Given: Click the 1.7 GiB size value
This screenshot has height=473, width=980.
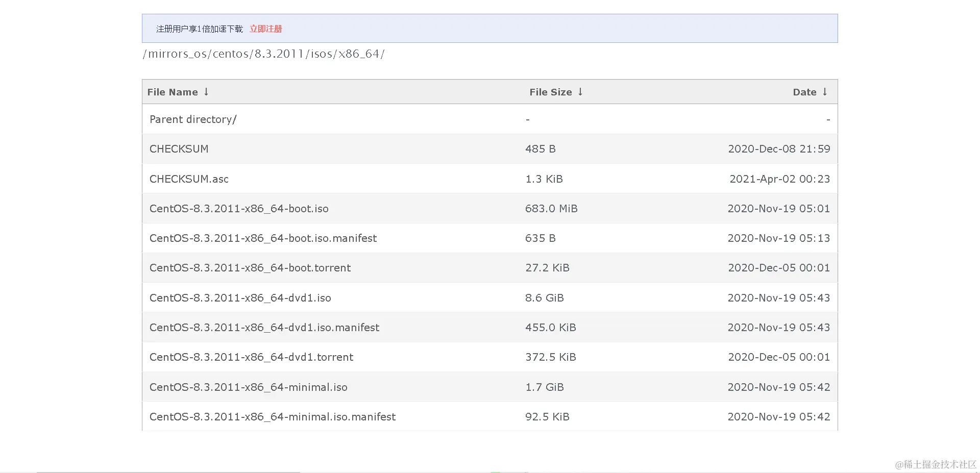Looking at the screenshot, I should click(545, 387).
